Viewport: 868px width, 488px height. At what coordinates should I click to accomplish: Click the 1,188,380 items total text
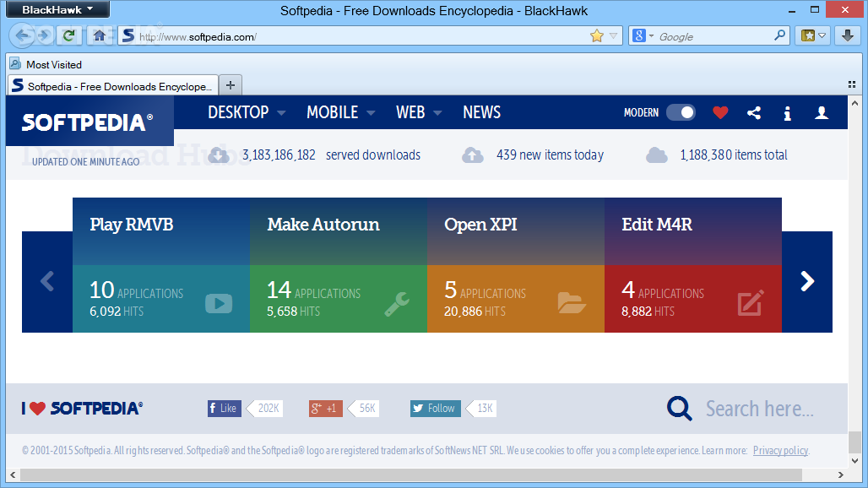tap(734, 155)
